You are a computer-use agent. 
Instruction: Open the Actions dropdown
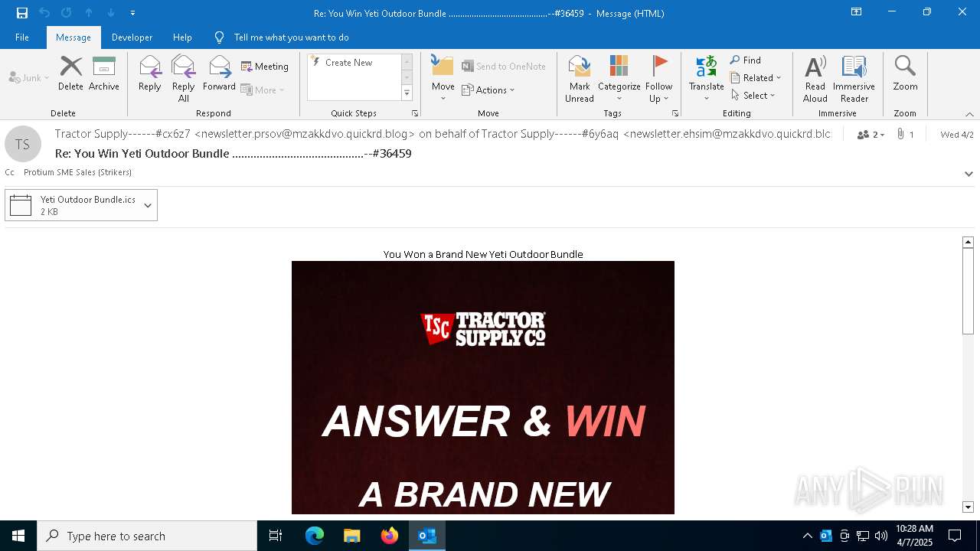click(x=488, y=90)
